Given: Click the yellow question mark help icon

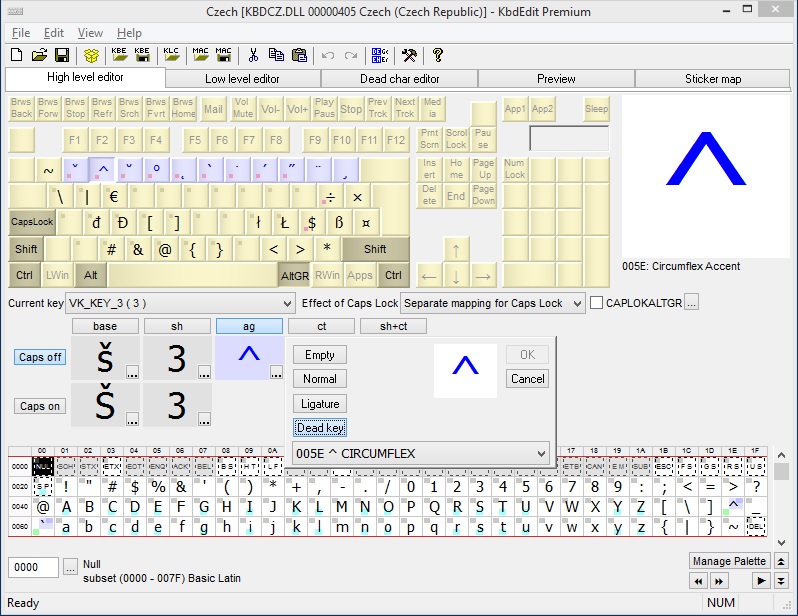Looking at the screenshot, I should [x=438, y=55].
